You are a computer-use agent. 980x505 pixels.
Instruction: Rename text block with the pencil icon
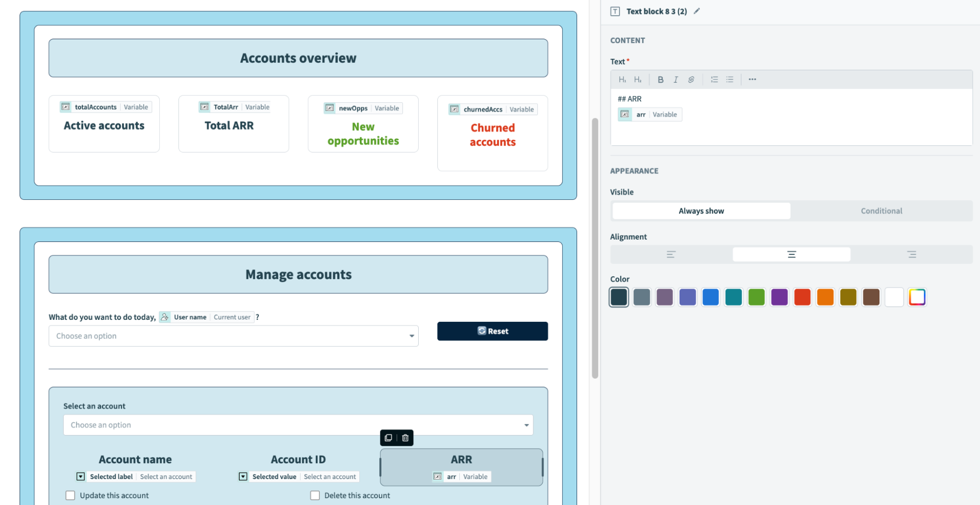(x=697, y=11)
